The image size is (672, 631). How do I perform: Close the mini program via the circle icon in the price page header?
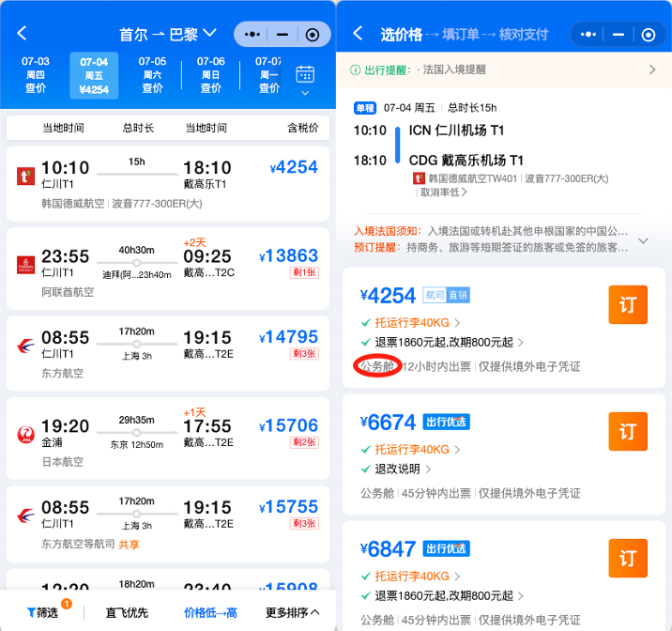[x=648, y=35]
